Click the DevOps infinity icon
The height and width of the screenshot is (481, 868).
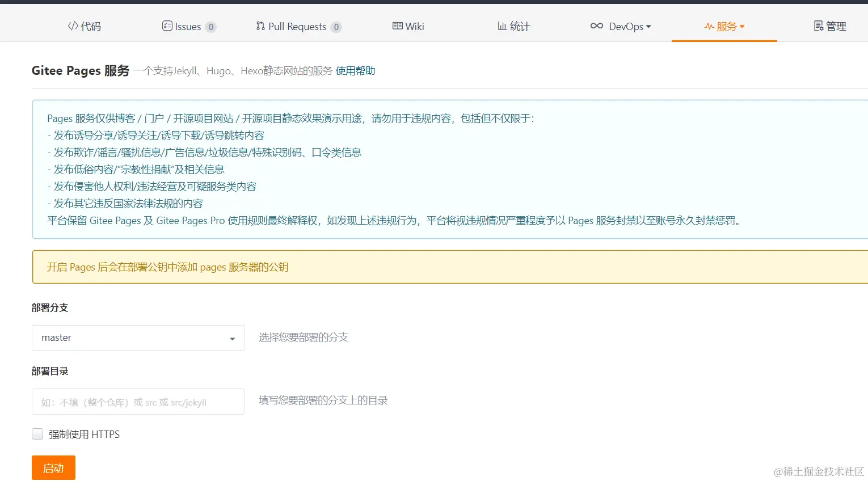click(596, 26)
